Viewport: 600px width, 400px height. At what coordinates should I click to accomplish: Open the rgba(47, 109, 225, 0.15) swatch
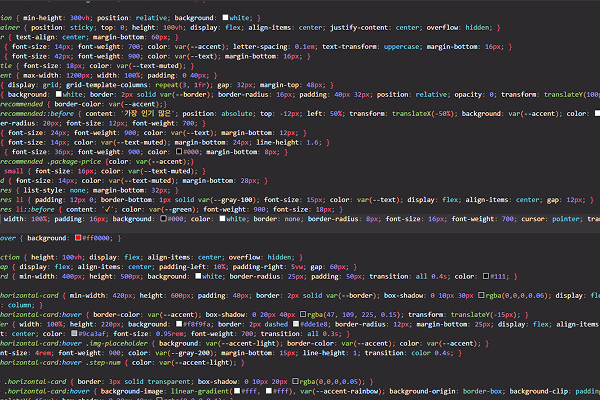click(303, 314)
